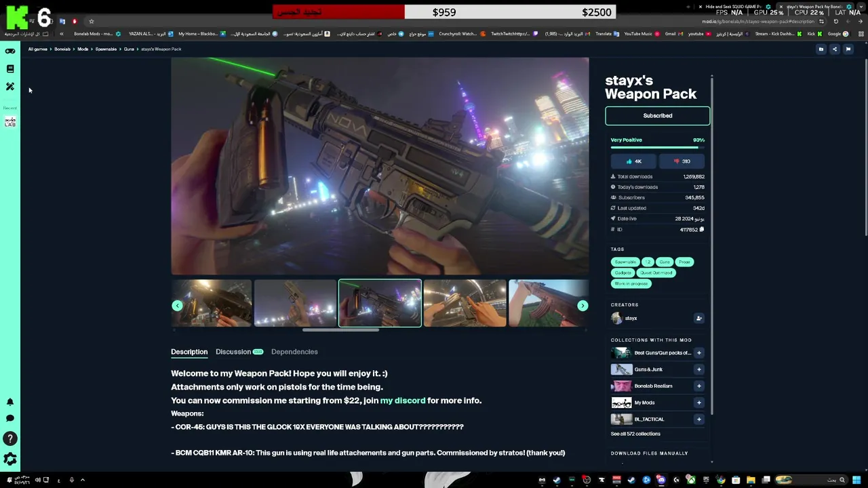The height and width of the screenshot is (488, 868).
Task: Toggle the Subscribed button
Action: click(x=657, y=116)
